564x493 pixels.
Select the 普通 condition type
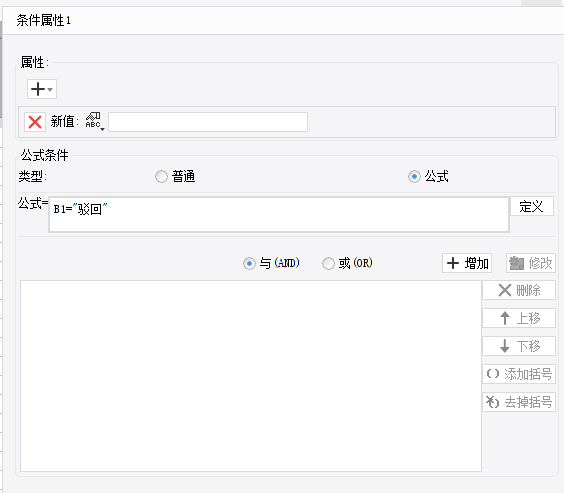tap(161, 177)
